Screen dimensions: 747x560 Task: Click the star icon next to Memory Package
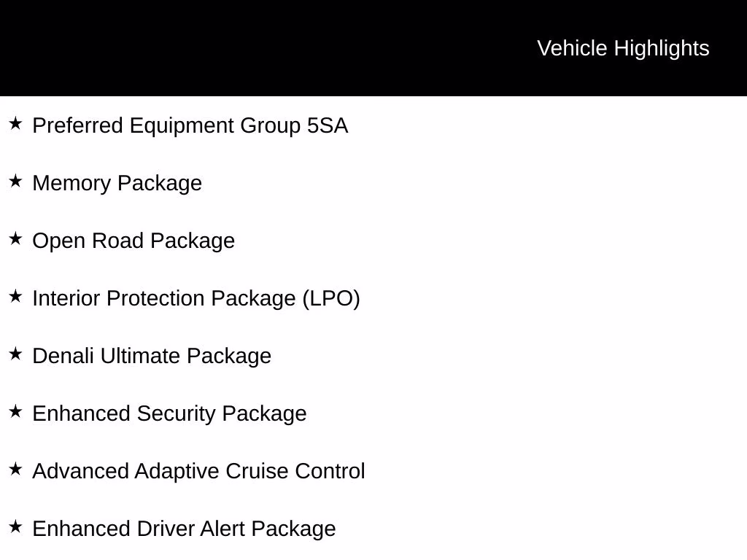(15, 181)
